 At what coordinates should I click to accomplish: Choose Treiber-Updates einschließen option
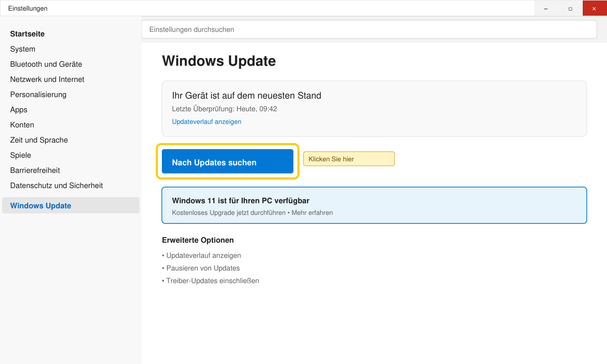[x=210, y=281]
